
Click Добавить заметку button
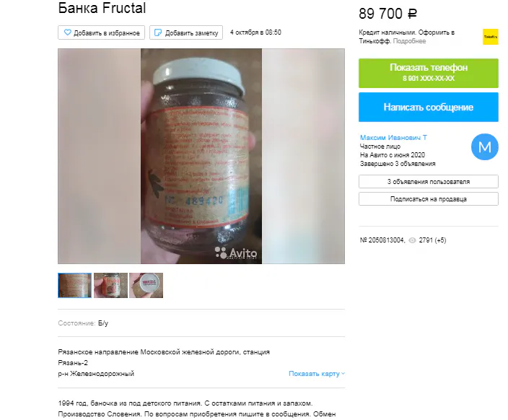click(x=186, y=32)
